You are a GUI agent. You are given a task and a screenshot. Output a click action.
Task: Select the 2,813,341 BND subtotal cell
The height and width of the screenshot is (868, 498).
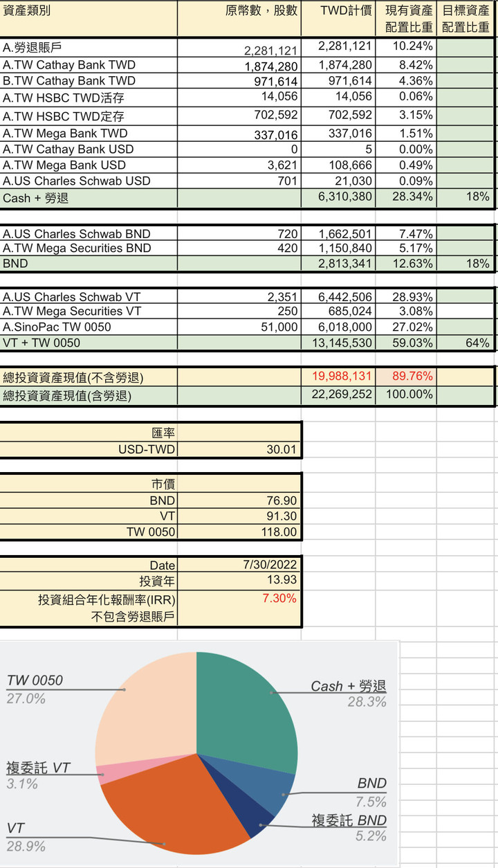pyautogui.click(x=338, y=264)
